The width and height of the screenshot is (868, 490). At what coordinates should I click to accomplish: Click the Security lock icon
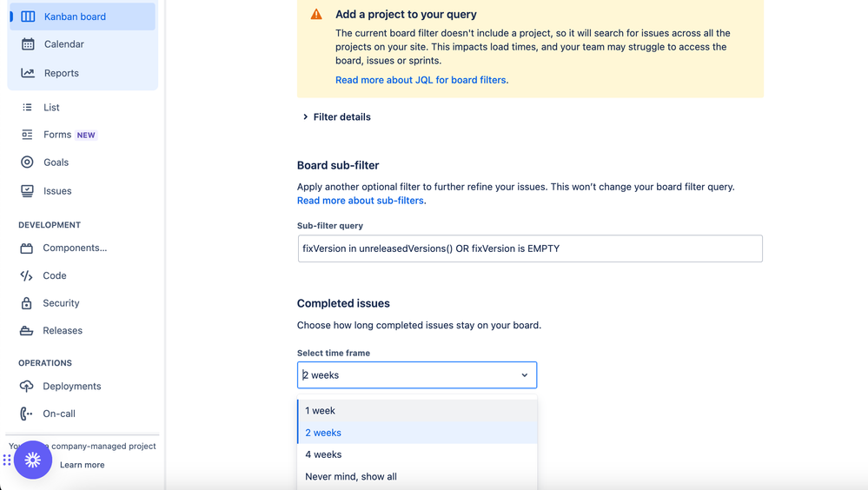27,303
